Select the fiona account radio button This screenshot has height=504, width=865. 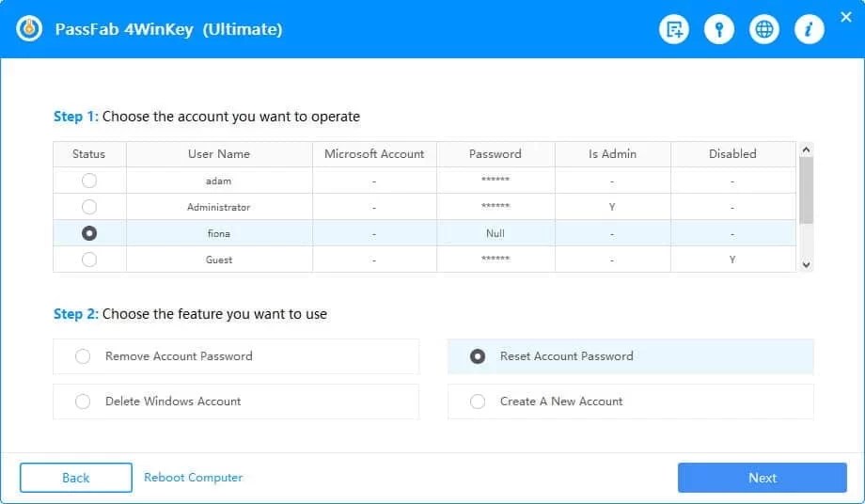[x=88, y=233]
